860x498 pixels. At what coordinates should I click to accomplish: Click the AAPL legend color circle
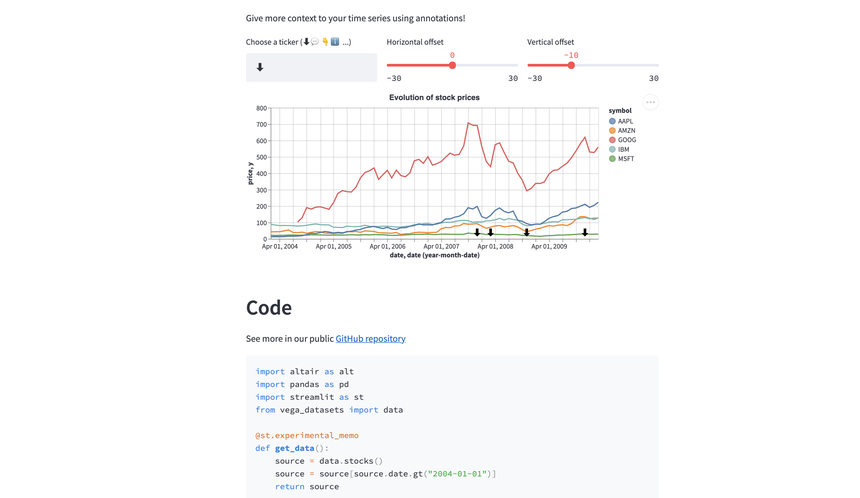click(x=613, y=121)
